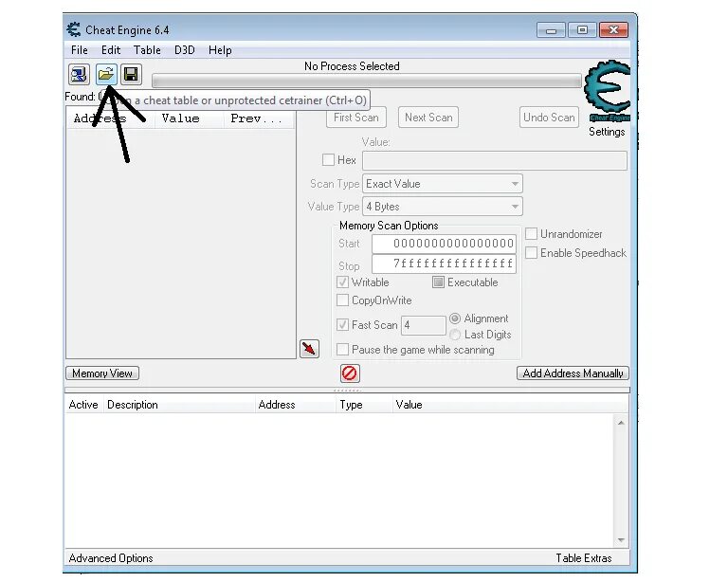Screen dimensions: 728x582
Task: Select the Last Digits radio button
Action: pyautogui.click(x=455, y=335)
